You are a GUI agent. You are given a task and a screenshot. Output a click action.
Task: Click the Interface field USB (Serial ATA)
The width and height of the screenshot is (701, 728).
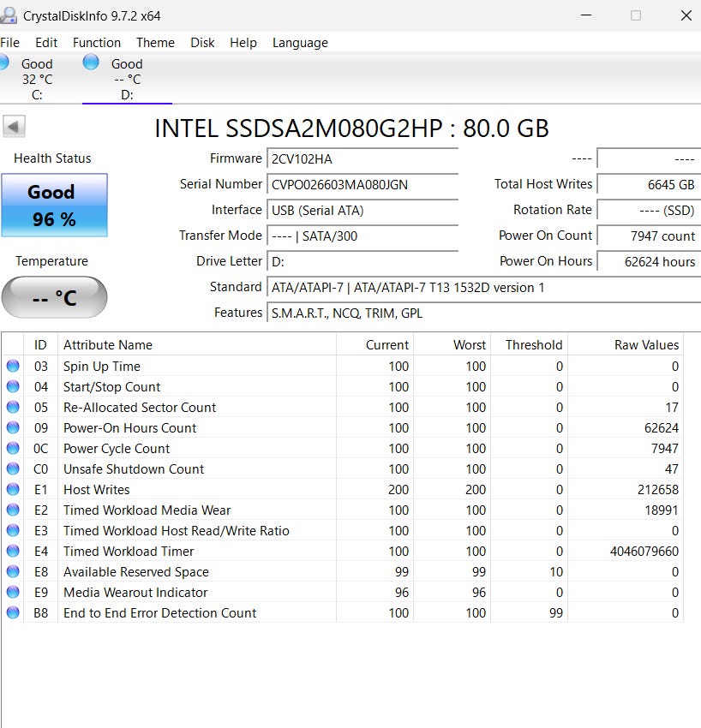(x=362, y=211)
